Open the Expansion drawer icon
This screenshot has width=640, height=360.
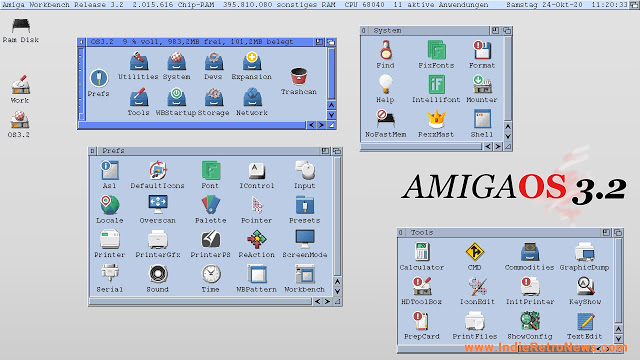(x=252, y=61)
